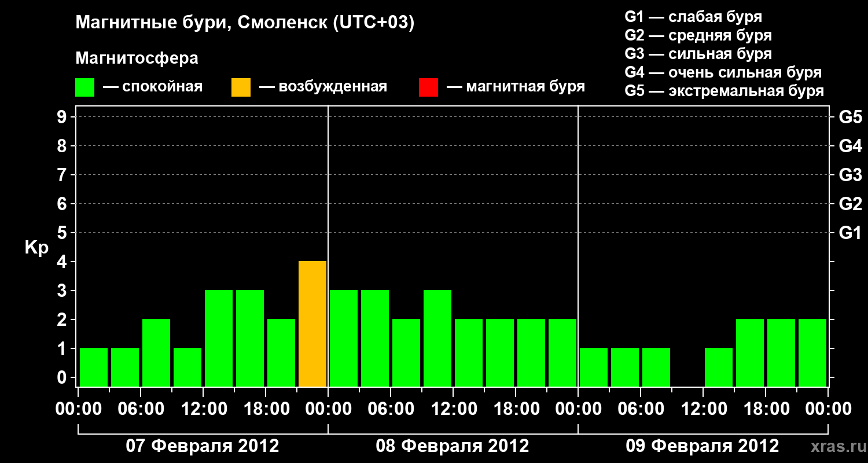Click the red 'магнитная буря' legend swatch
This screenshot has height=463, width=868.
pyautogui.click(x=428, y=87)
